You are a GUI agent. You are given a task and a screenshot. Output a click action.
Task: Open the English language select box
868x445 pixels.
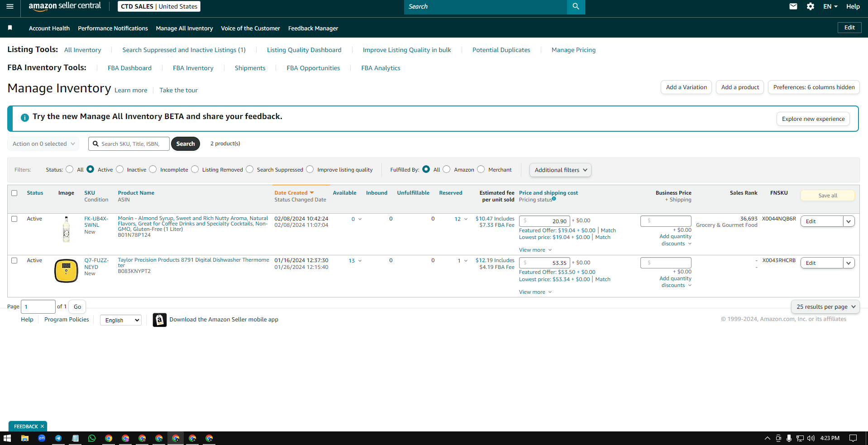(x=121, y=320)
